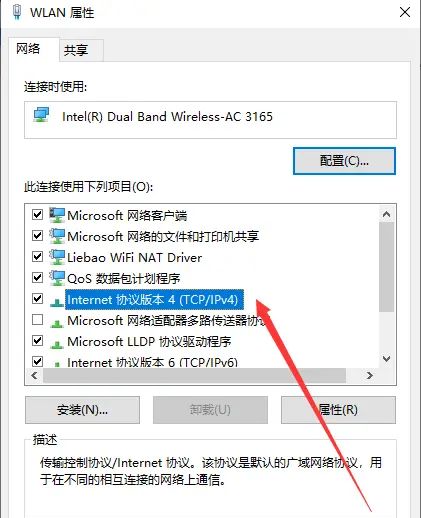
Task: Click the 安装(N)... button
Action: tap(82, 410)
